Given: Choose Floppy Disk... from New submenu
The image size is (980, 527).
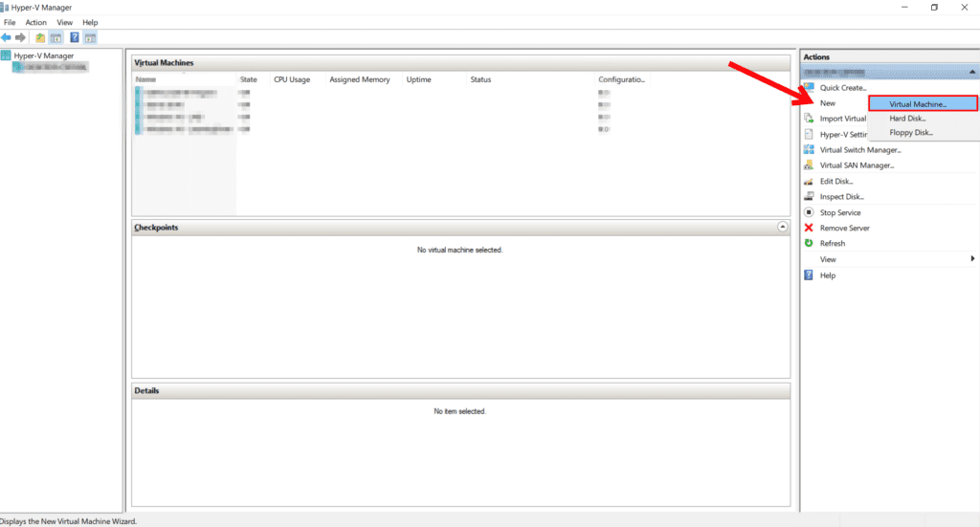Looking at the screenshot, I should tap(924, 132).
